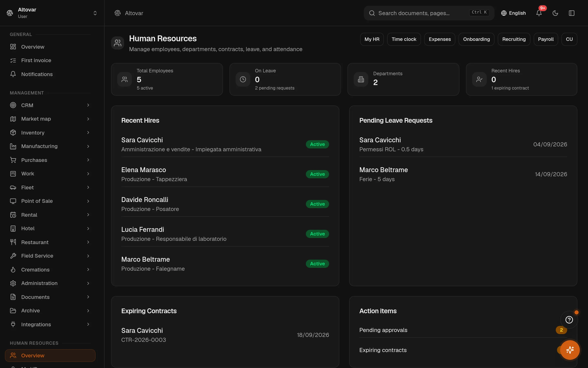The image size is (588, 368).
Task: Open the Onboarding tab
Action: (476, 39)
